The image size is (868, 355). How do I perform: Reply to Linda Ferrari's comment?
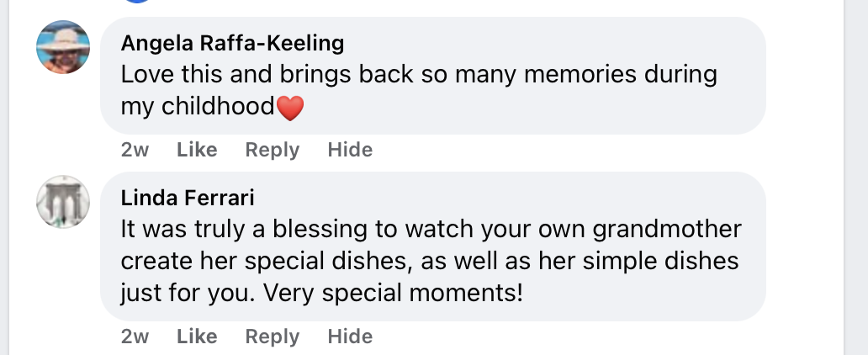pyautogui.click(x=273, y=336)
